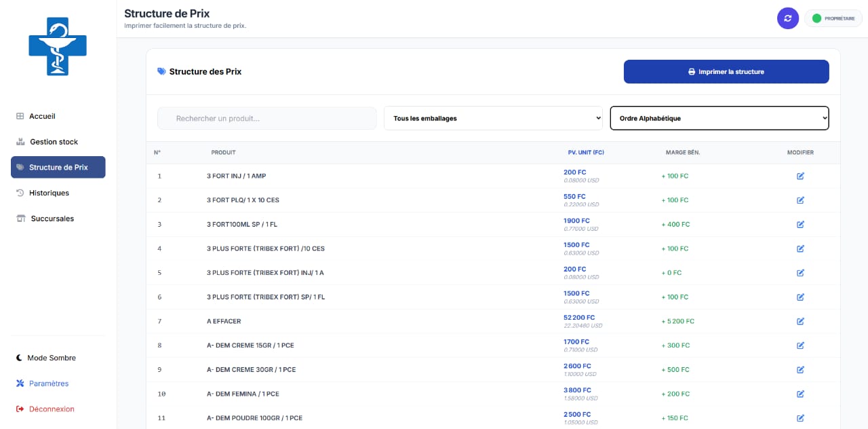Click the tag icon beside Structure des Prix

161,71
